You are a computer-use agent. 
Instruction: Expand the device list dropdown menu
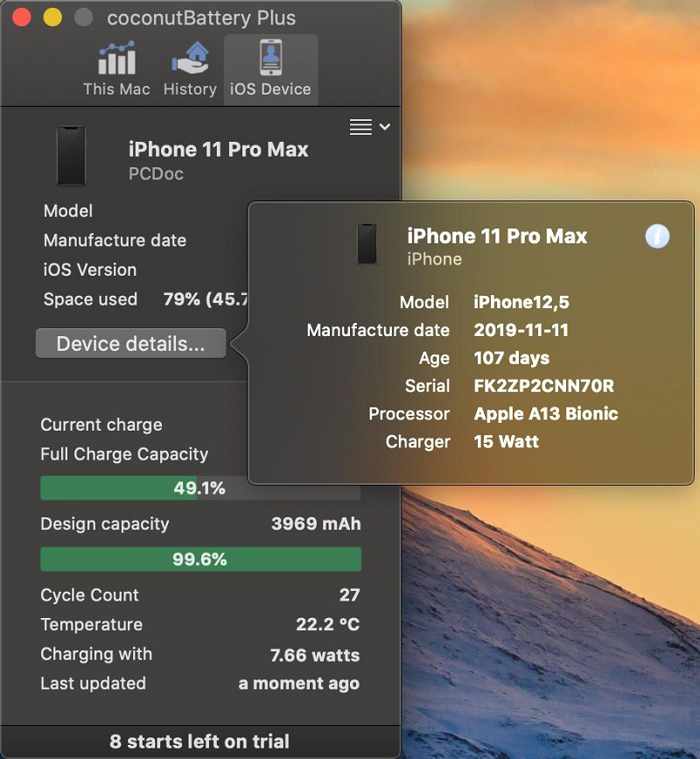point(369,127)
